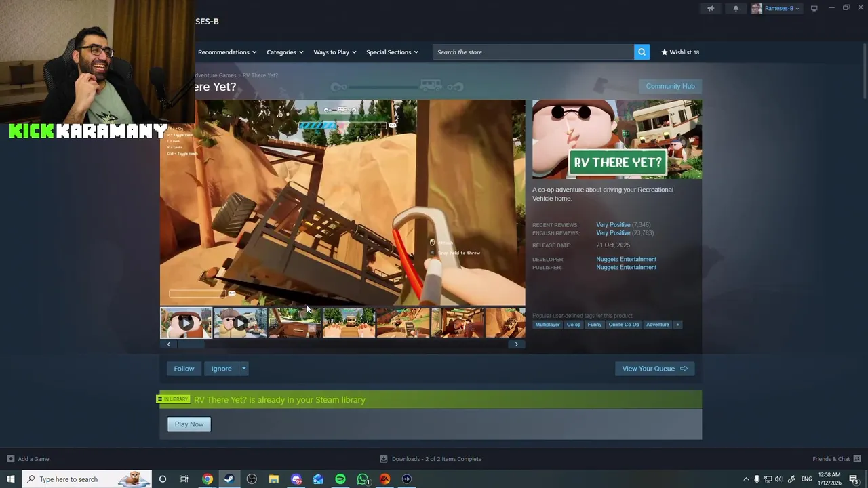Click the Community Hub button
This screenshot has width=868, height=488.
(670, 86)
